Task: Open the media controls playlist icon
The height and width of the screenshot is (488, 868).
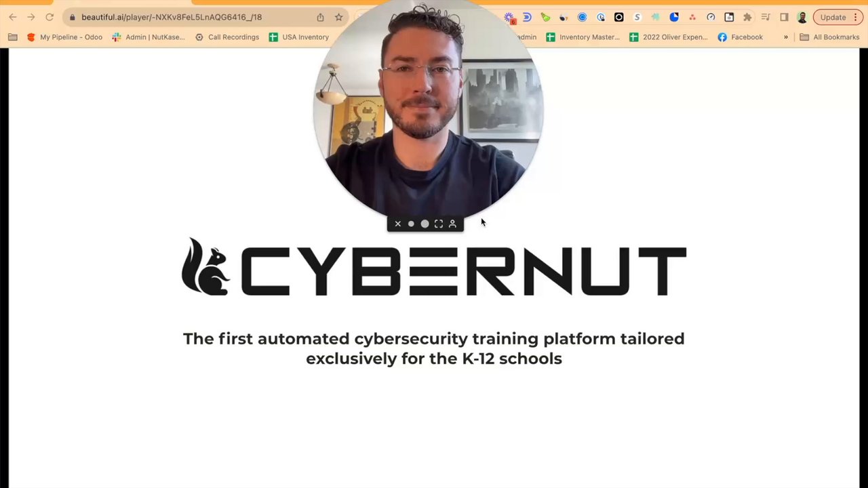Action: tap(766, 17)
